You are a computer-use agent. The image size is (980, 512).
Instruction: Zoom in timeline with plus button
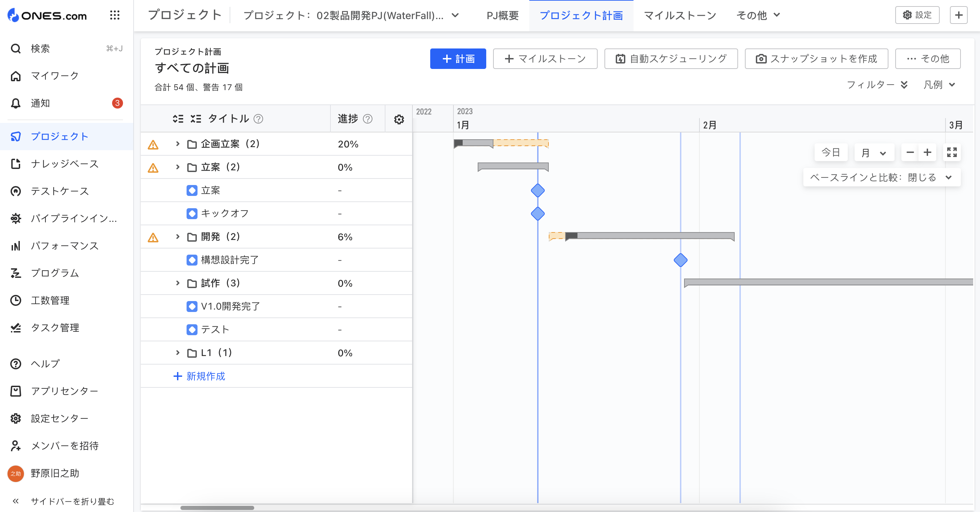927,153
